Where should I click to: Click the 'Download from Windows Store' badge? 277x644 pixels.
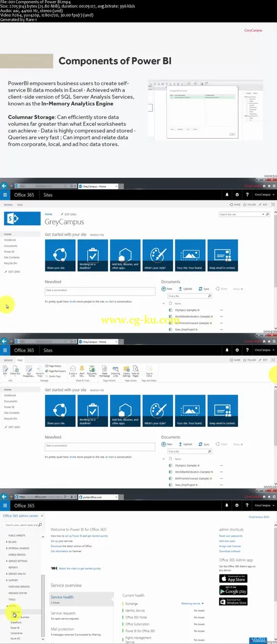tap(233, 602)
